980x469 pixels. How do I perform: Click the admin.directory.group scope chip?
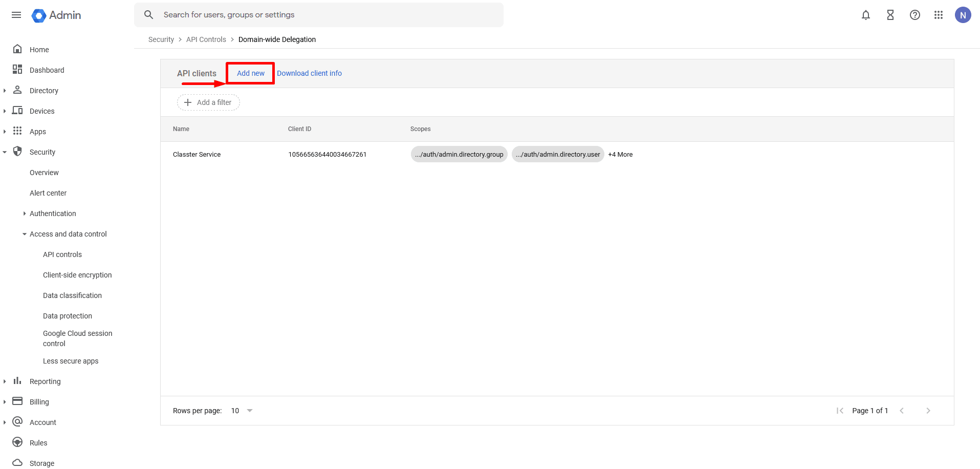click(x=459, y=154)
